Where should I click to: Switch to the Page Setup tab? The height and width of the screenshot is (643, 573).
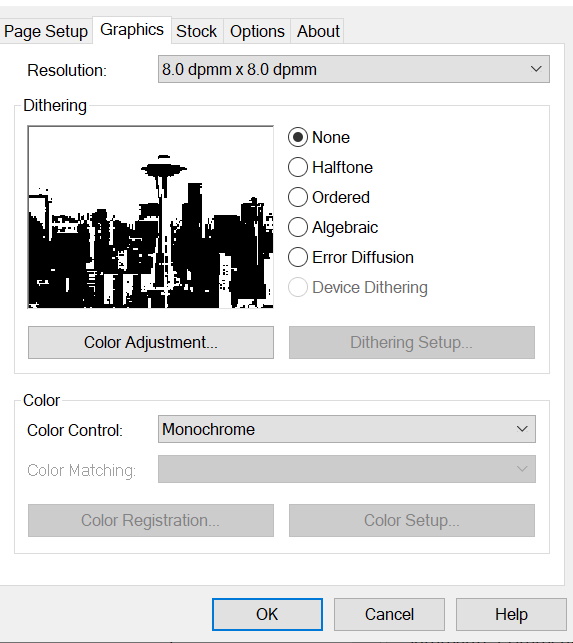(46, 31)
